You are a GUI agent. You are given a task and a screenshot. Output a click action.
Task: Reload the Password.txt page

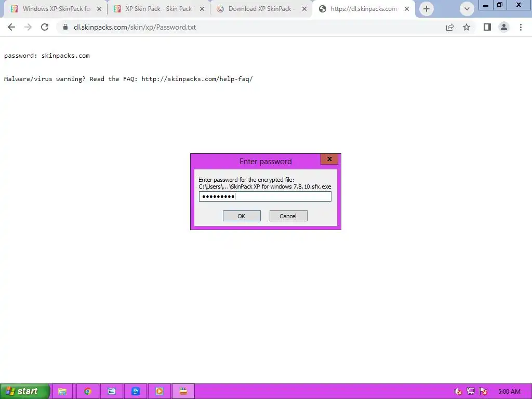[45, 27]
